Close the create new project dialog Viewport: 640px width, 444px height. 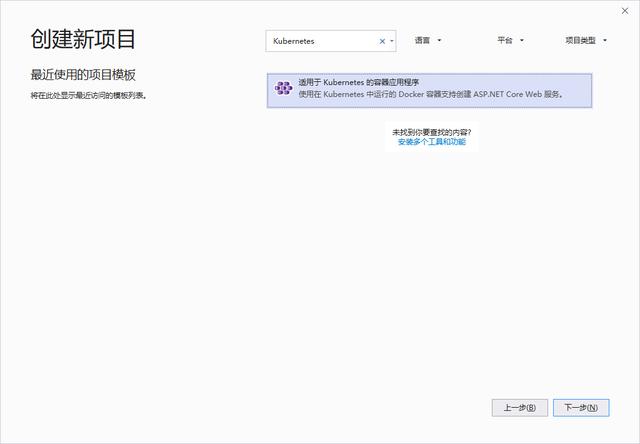pos(625,11)
